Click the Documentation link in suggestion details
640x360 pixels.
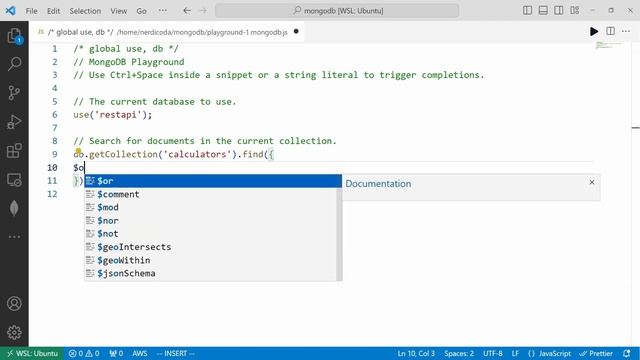pos(378,184)
